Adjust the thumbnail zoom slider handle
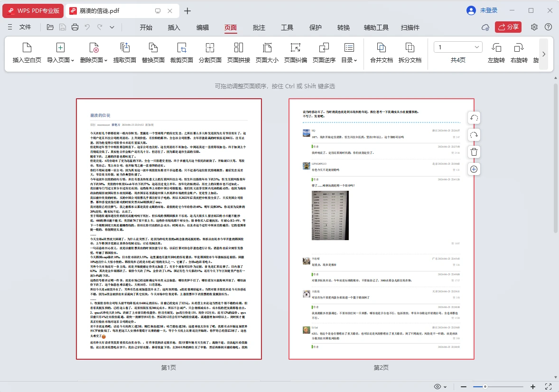This screenshot has height=392, width=559. point(485,387)
